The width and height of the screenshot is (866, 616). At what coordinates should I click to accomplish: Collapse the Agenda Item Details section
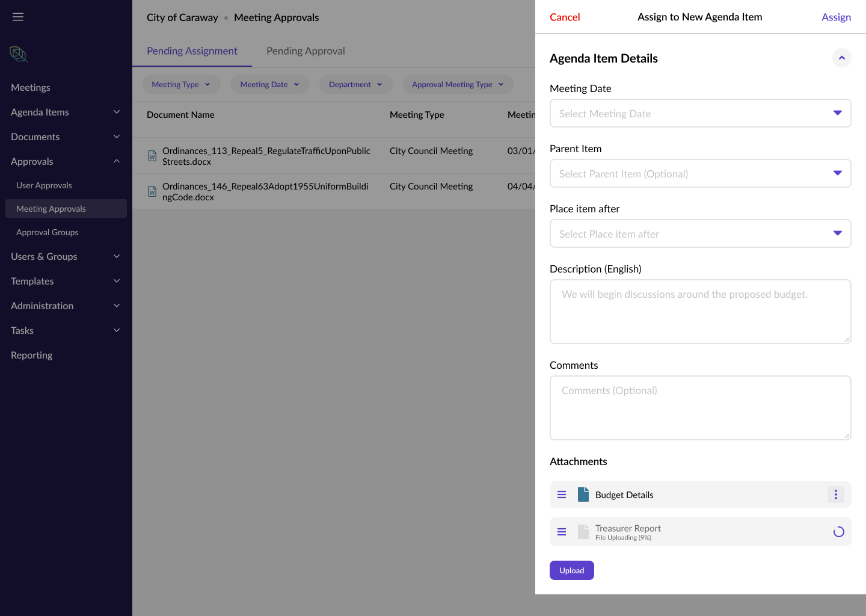842,58
